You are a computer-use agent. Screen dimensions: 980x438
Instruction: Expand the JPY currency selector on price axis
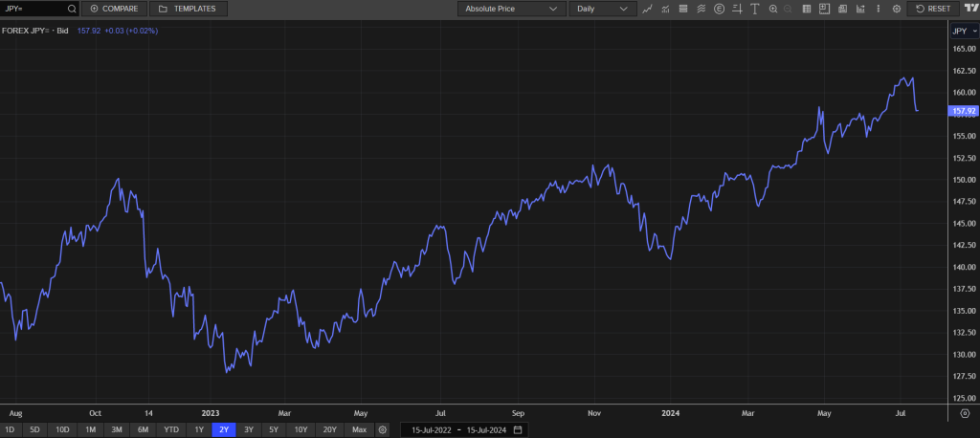coord(963,32)
